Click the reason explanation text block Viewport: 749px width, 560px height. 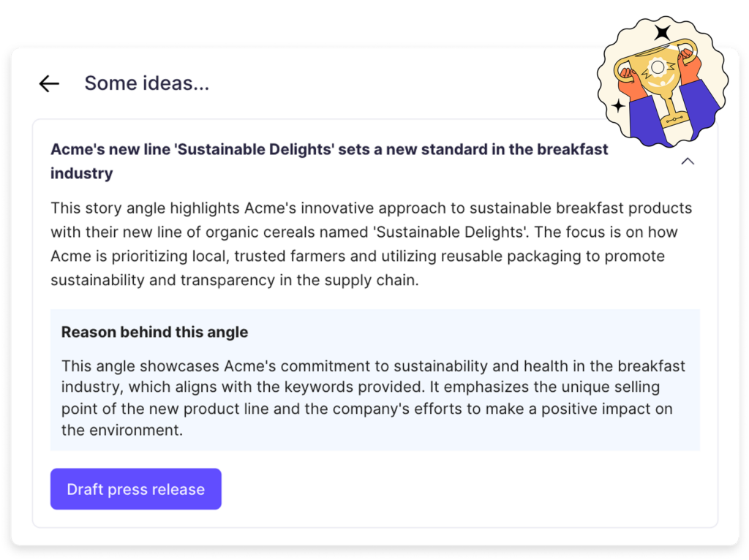[x=373, y=398]
